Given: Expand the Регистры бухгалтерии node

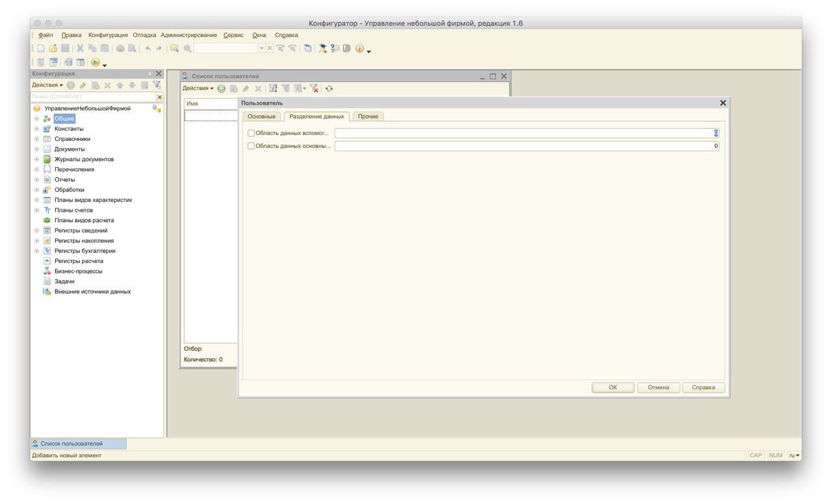Looking at the screenshot, I should [x=37, y=251].
